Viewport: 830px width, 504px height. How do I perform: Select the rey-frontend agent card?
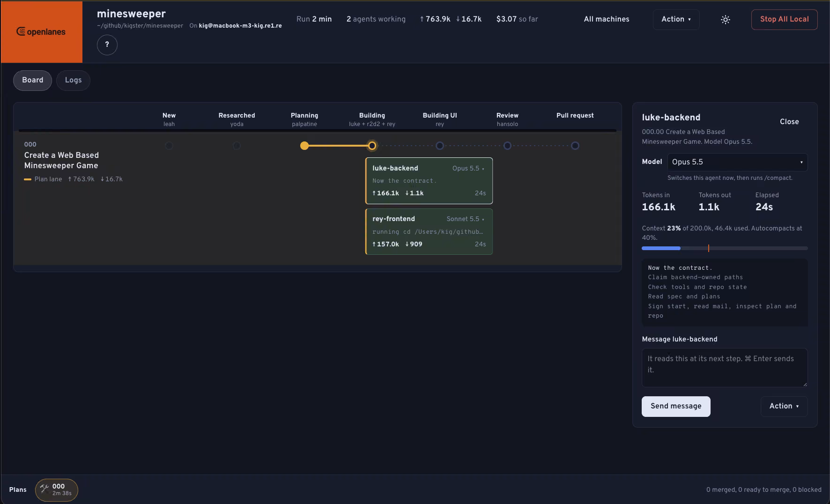coord(429,232)
